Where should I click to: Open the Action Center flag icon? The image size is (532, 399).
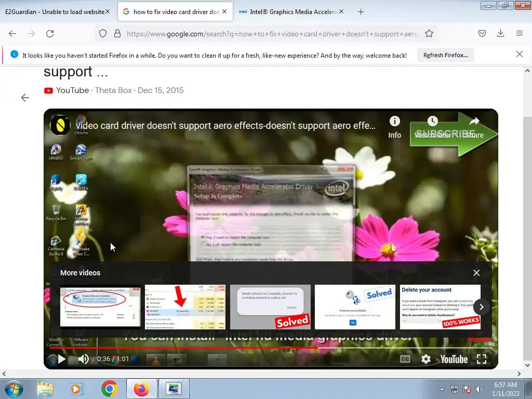click(x=467, y=389)
